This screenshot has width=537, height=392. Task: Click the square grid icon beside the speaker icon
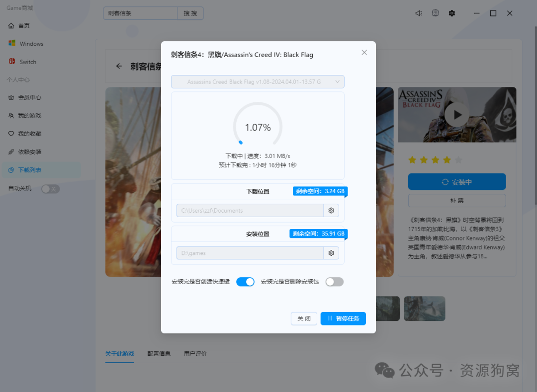tap(435, 13)
